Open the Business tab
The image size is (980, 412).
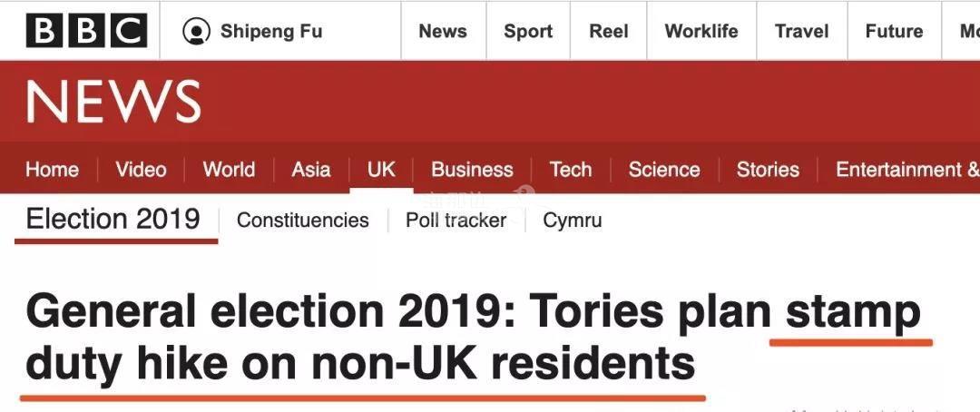click(472, 170)
